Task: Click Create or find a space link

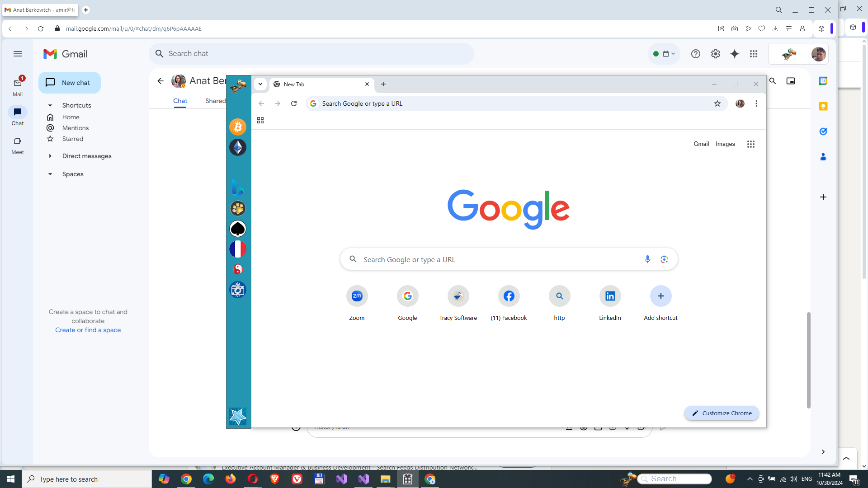Action: (88, 329)
